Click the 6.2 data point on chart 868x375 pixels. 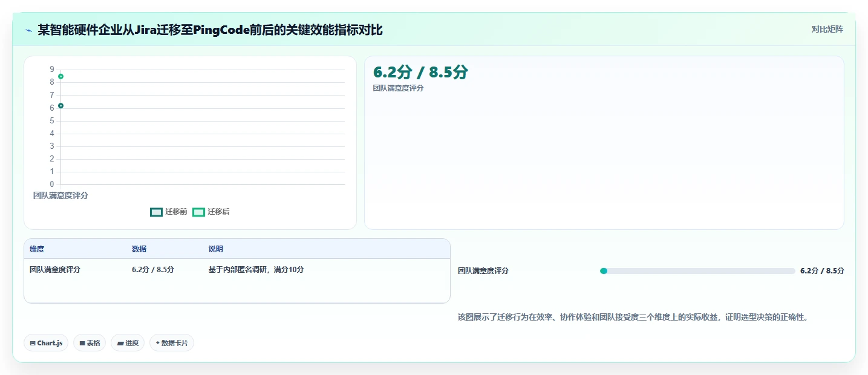tap(60, 106)
